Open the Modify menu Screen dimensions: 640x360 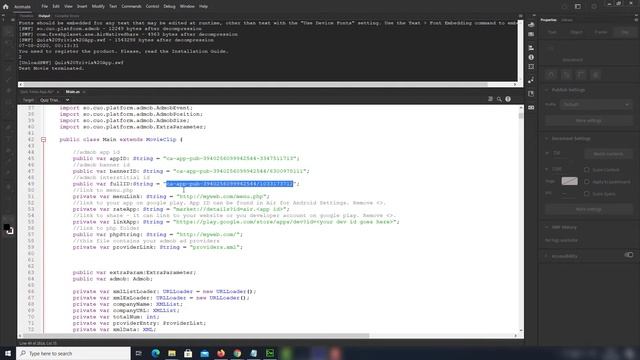pyautogui.click(x=98, y=7)
